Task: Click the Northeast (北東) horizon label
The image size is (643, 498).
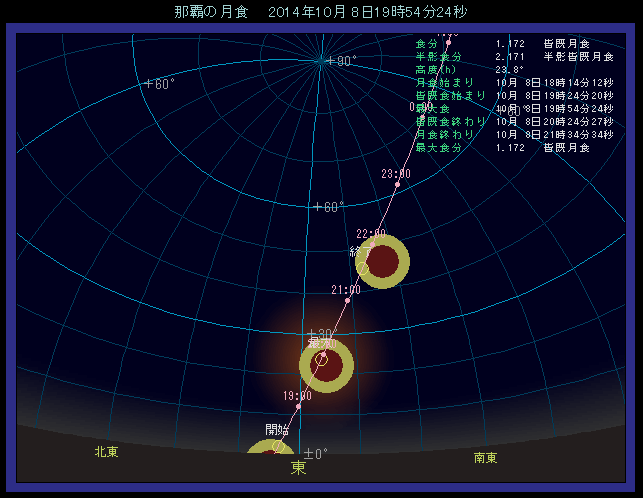Action: click(x=106, y=452)
